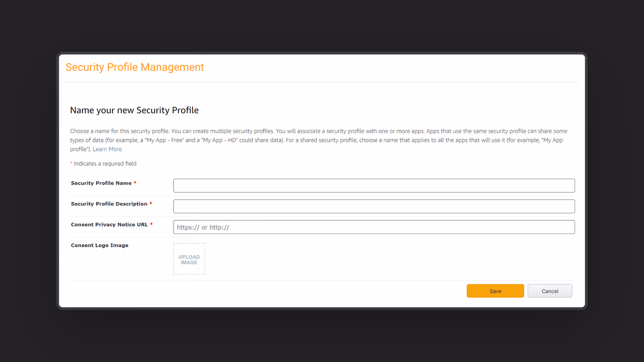Click the 'Security Profile Name' label
Screen dimensions: 644x362
coord(101,184)
